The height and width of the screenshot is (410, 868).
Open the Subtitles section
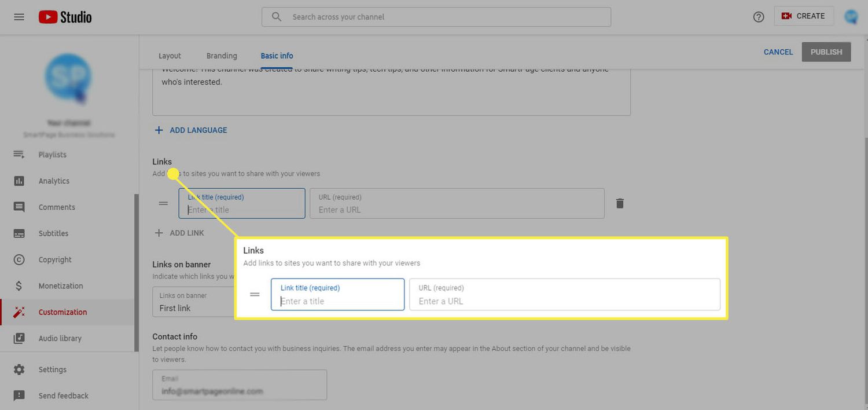pyautogui.click(x=53, y=233)
